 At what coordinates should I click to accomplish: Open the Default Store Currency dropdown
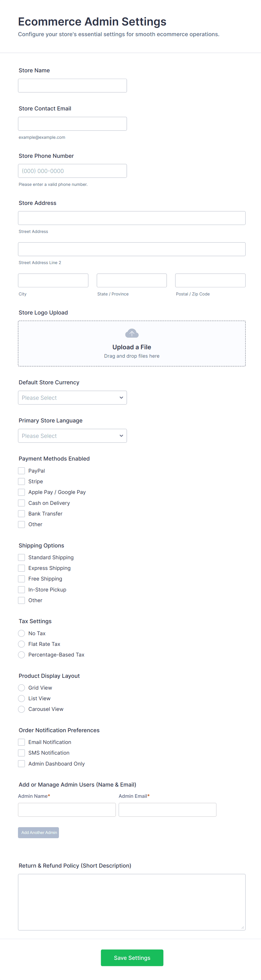pyautogui.click(x=72, y=397)
